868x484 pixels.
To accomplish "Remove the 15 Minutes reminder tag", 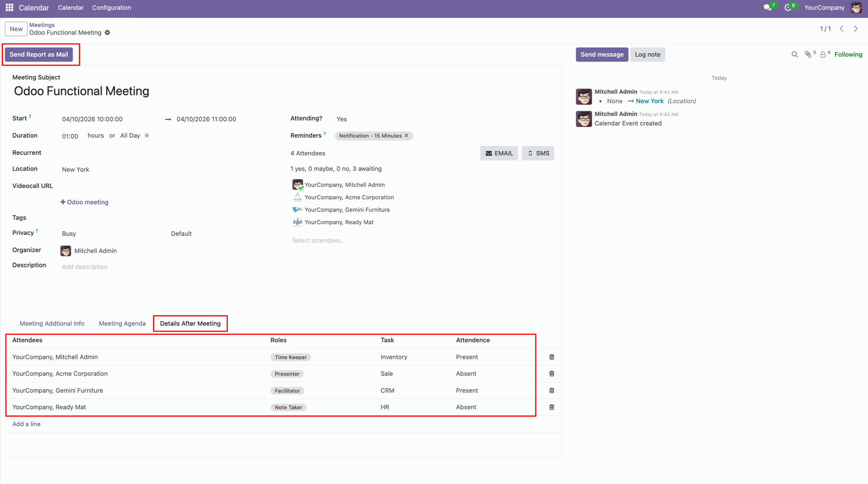I will click(x=406, y=136).
